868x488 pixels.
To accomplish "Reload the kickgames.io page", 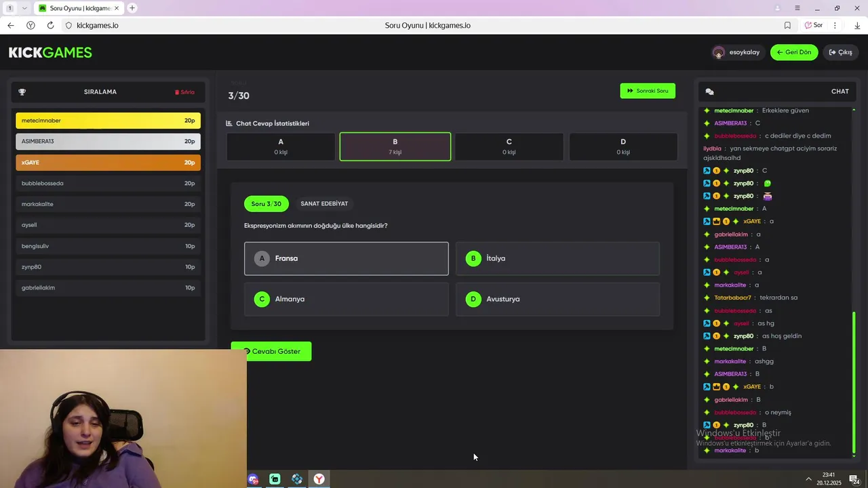I will pos(50,25).
